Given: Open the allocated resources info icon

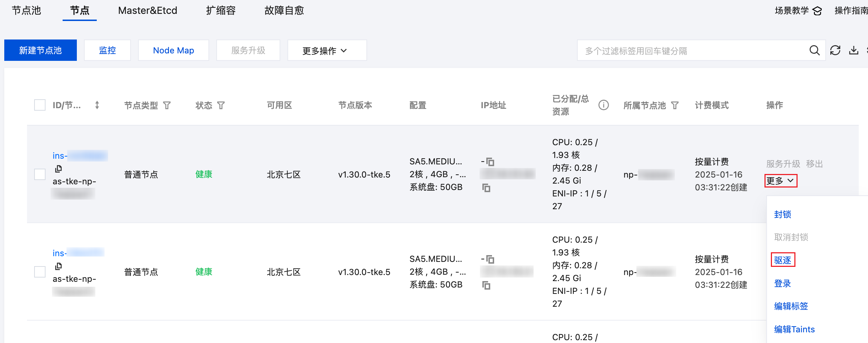Looking at the screenshot, I should 603,105.
